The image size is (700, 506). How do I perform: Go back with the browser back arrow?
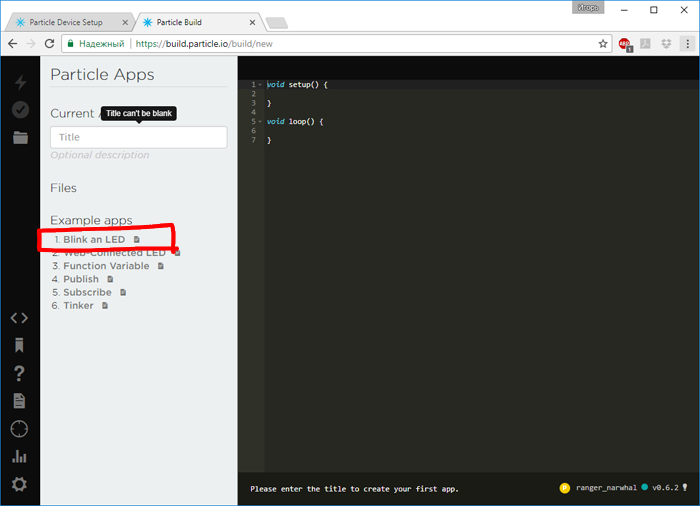click(x=12, y=44)
